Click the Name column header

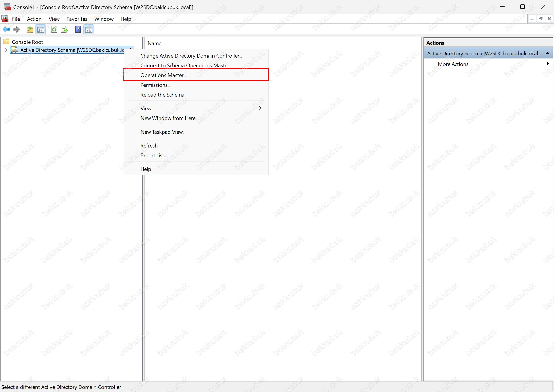pyautogui.click(x=178, y=43)
